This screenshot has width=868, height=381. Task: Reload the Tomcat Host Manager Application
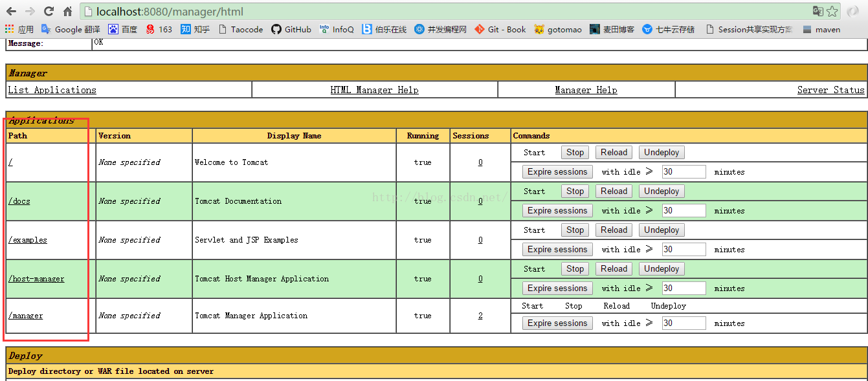point(614,269)
